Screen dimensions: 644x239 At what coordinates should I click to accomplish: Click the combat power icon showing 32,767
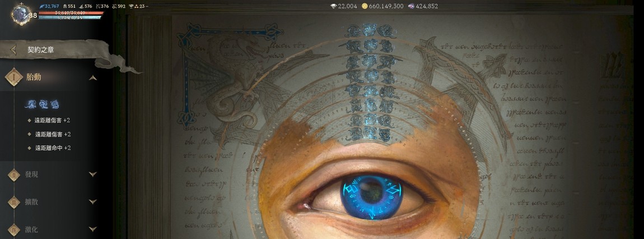(41, 6)
